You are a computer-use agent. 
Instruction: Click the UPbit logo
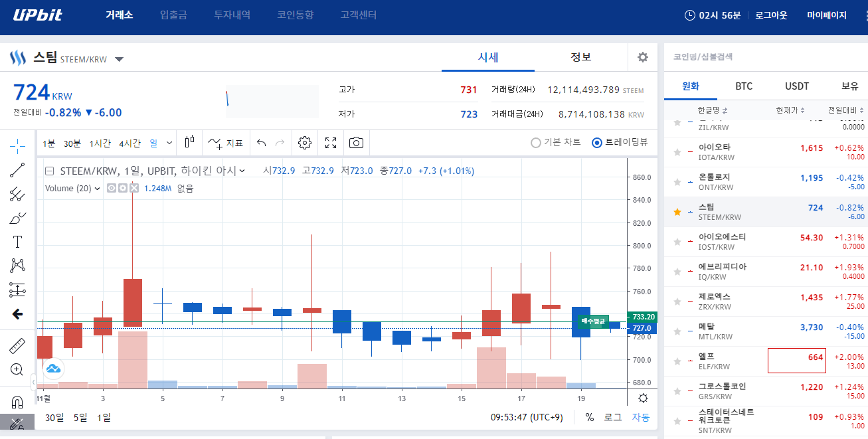point(38,15)
